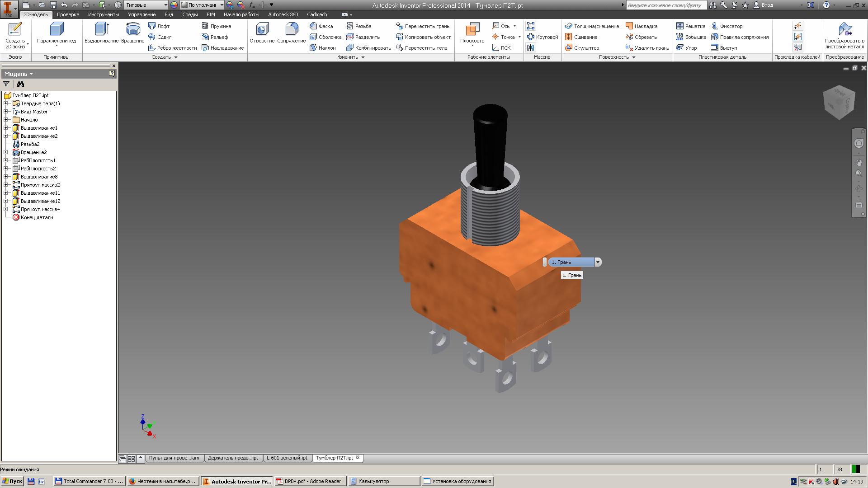Choose the Loft (Лофт) tool
Viewport: 868px width, 488px height.
click(159, 26)
